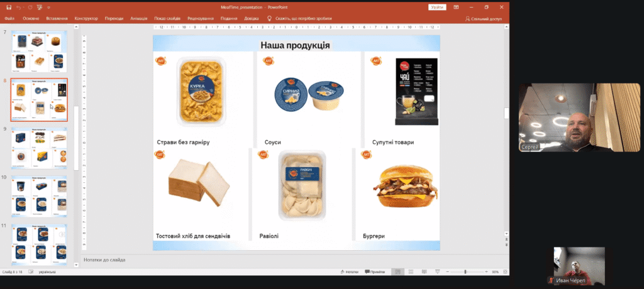644x289 pixels.
Task: Start the Slide Show from status bar
Action: (437, 271)
